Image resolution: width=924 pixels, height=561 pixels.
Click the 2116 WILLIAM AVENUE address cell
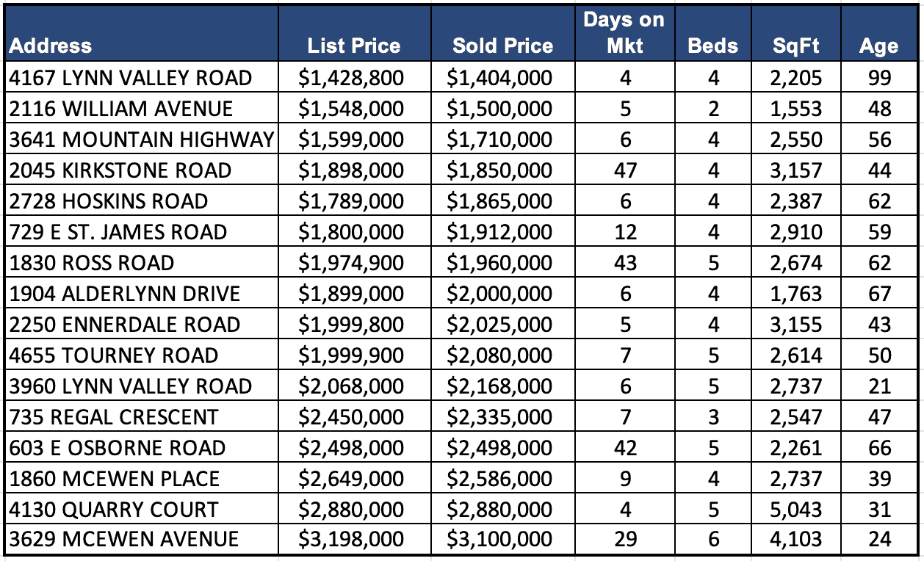(121, 109)
